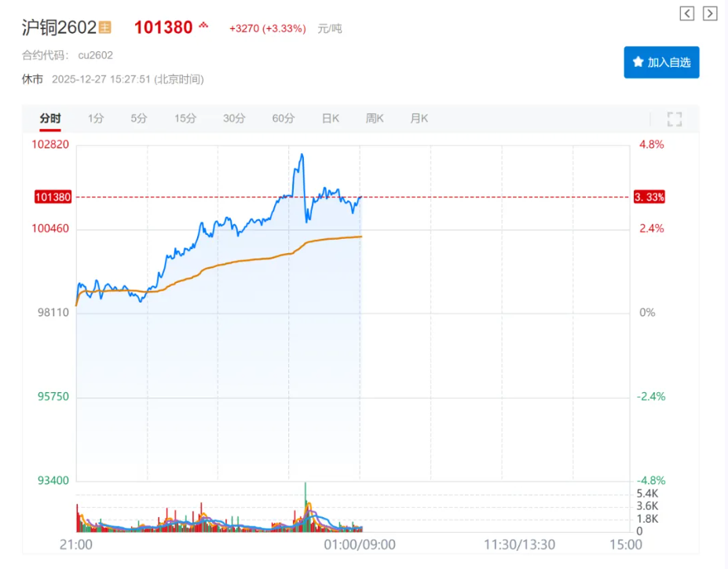Select the 60分 interval tab
This screenshot has width=728, height=569.
284,119
